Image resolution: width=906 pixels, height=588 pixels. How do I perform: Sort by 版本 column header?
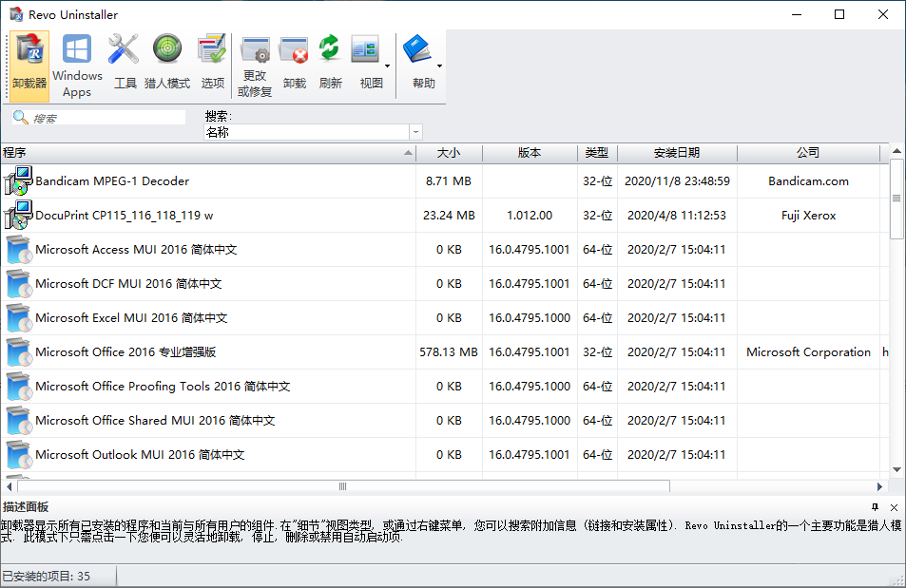click(530, 153)
